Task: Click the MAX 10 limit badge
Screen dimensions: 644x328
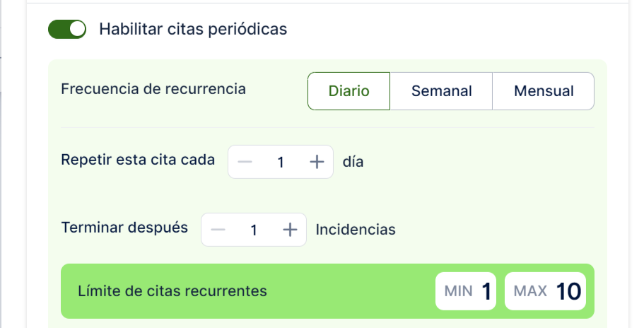Action: pos(545,291)
